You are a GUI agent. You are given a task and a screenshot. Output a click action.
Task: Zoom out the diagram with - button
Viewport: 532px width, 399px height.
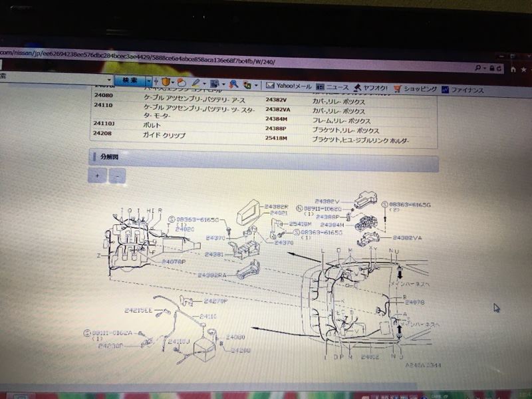tap(118, 176)
